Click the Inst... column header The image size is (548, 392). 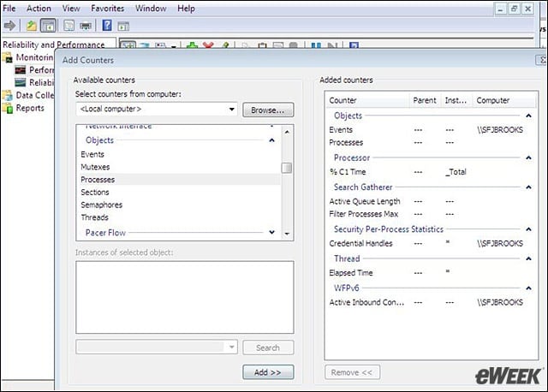(456, 101)
